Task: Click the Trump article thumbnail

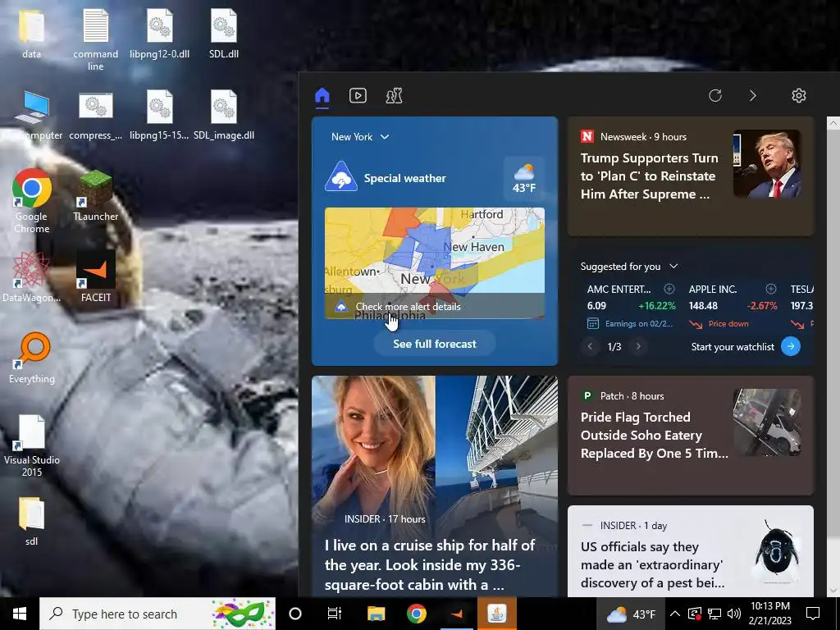Action: coord(767,164)
